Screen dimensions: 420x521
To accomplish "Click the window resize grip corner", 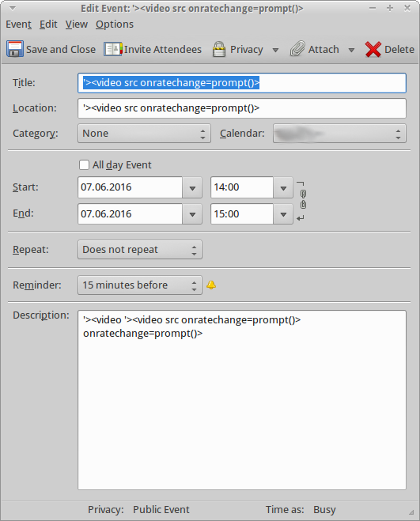I will tap(411, 512).
